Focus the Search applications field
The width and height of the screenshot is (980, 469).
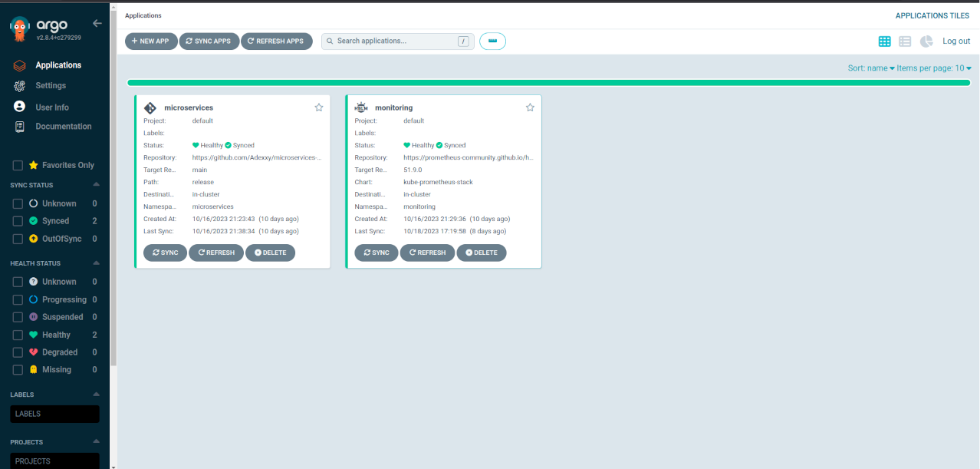(x=395, y=41)
